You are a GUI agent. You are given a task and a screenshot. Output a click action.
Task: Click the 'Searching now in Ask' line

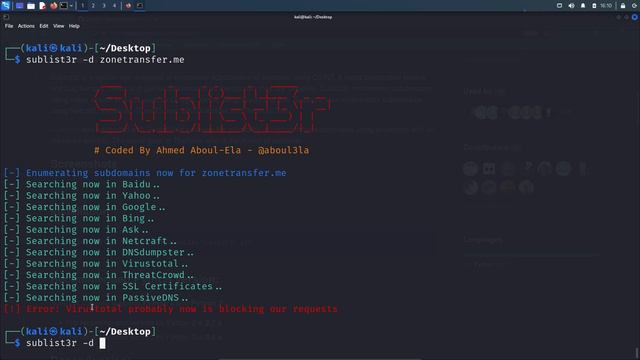76,229
